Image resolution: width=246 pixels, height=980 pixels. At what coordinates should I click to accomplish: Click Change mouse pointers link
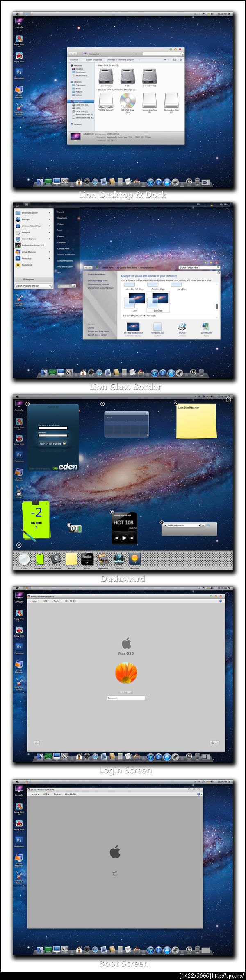coord(98,284)
